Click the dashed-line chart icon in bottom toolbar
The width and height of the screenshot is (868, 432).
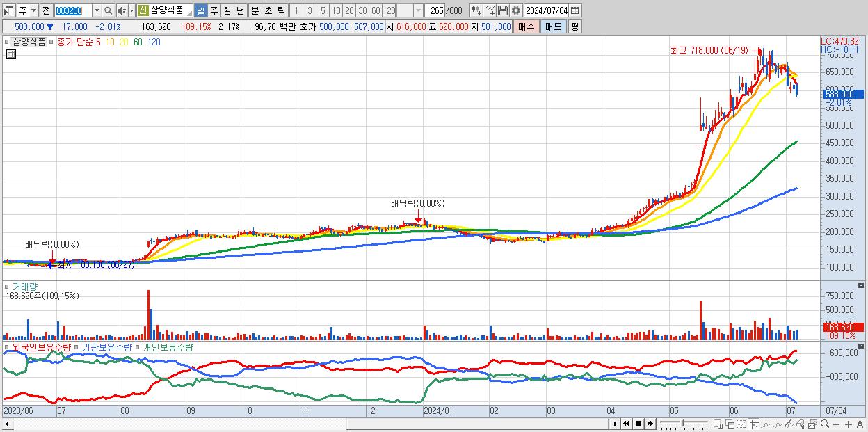741,424
